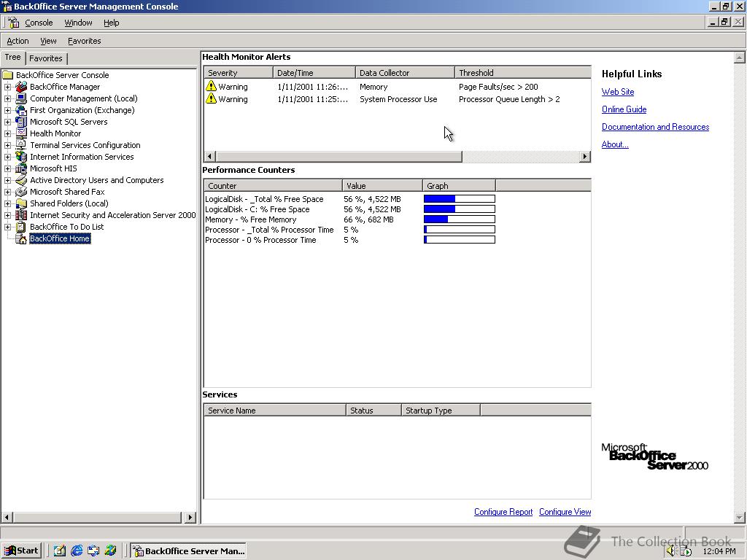Click the volume speaker tray icon

pyautogui.click(x=671, y=551)
